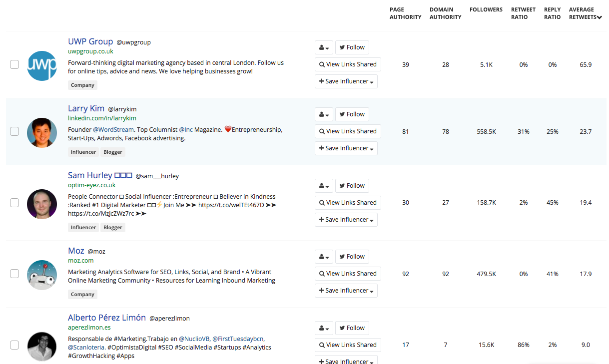Check the Moz row checkbox

[x=14, y=274]
